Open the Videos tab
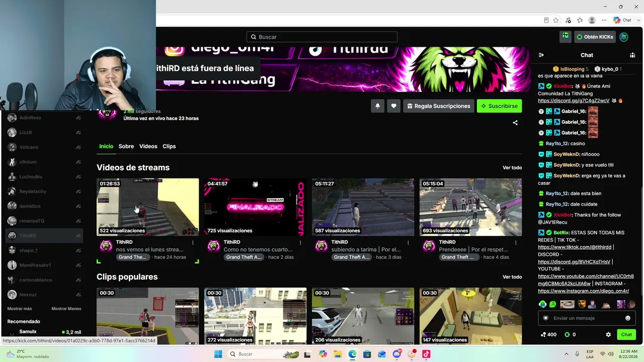The image size is (644, 362). tap(148, 146)
